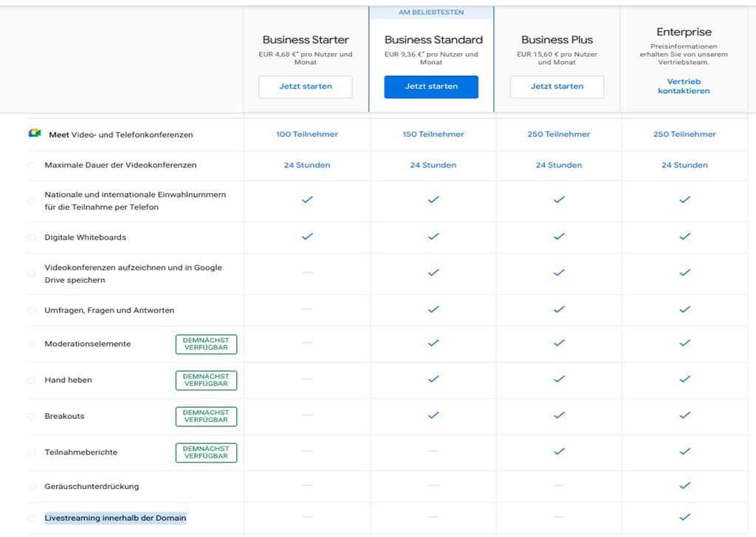Start the Business Plus plan
The width and height of the screenshot is (756, 537).
click(x=557, y=86)
